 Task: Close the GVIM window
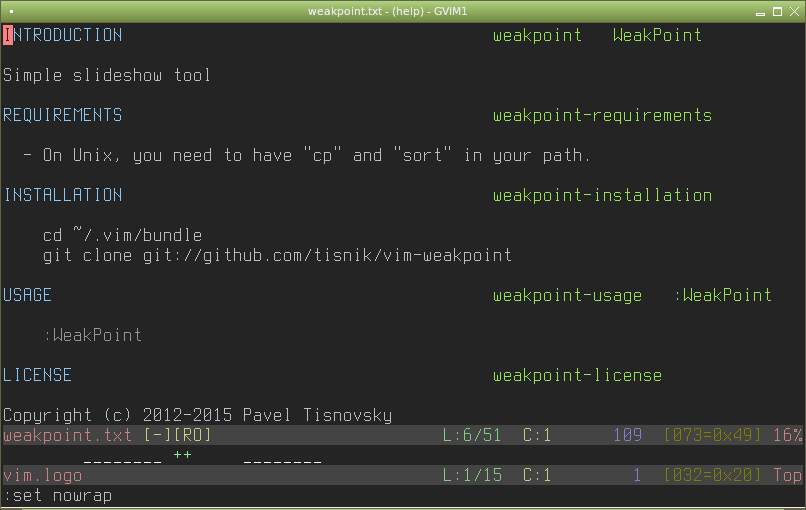coord(794,10)
